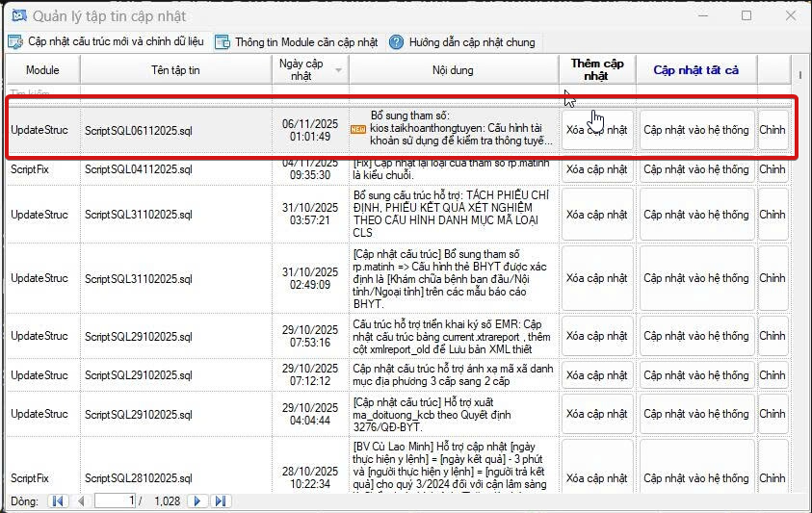Click Chỉnh for 29/10/2025 07:12:12 row
The height and width of the screenshot is (513, 812).
pyautogui.click(x=773, y=374)
